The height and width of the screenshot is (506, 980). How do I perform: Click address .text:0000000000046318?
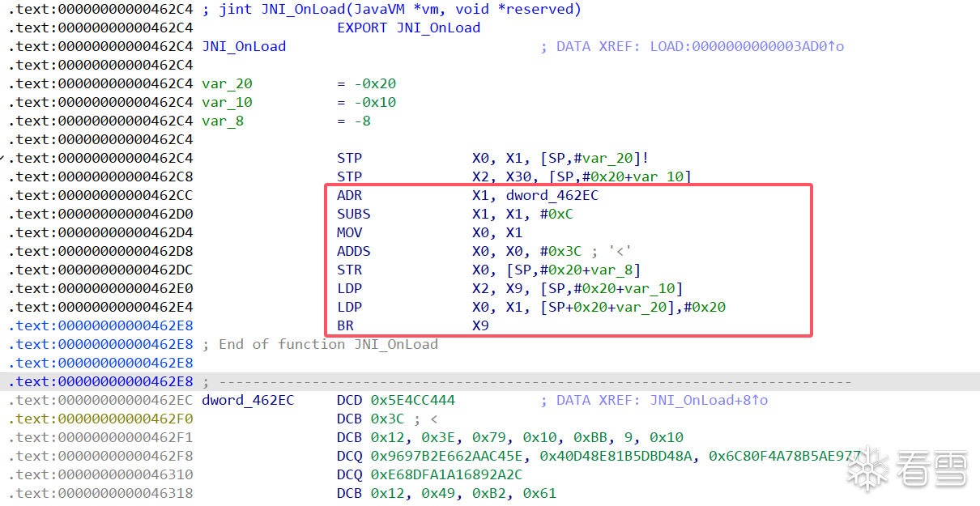pyautogui.click(x=101, y=493)
